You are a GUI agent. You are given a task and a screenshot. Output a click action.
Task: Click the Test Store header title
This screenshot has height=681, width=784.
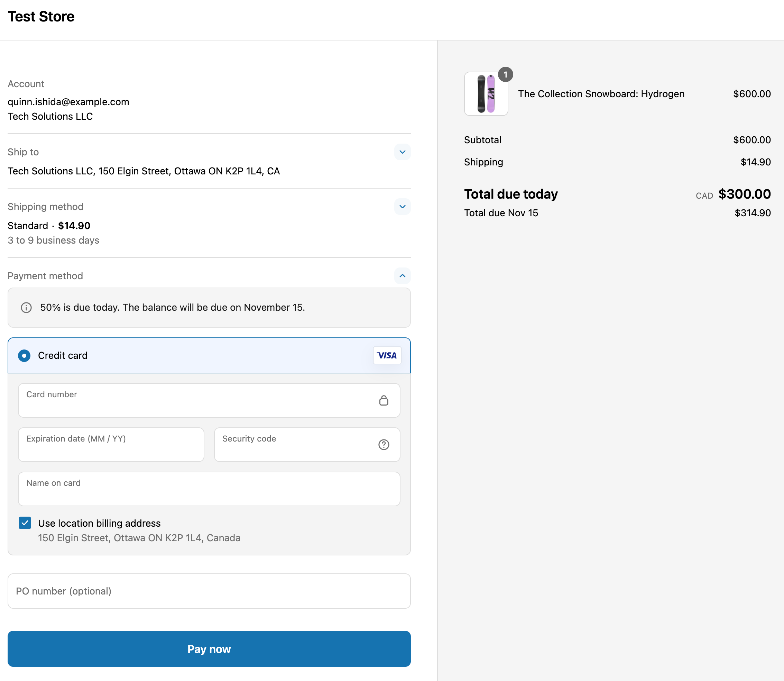[41, 17]
